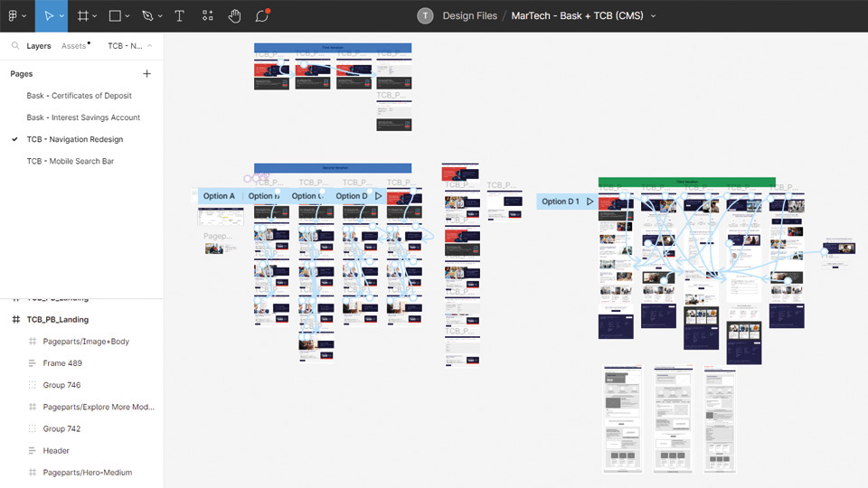The height and width of the screenshot is (488, 868).
Task: Select the Pen tool
Action: pos(147,16)
